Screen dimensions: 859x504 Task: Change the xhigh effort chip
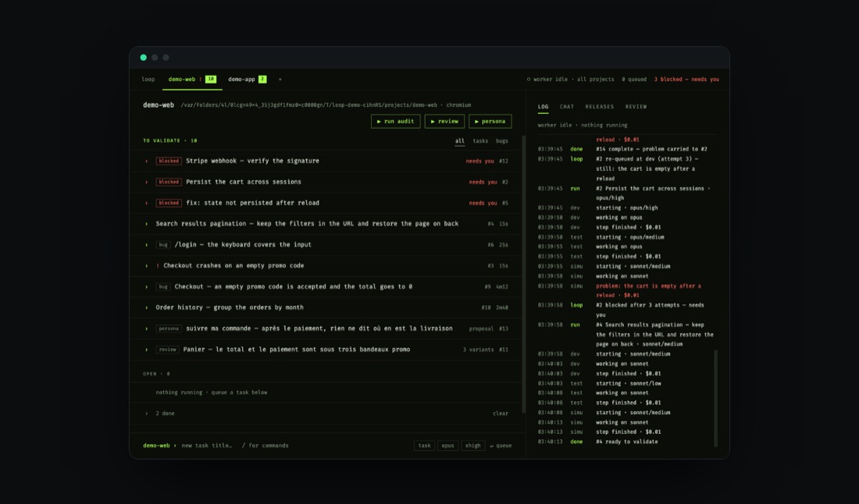tap(472, 446)
